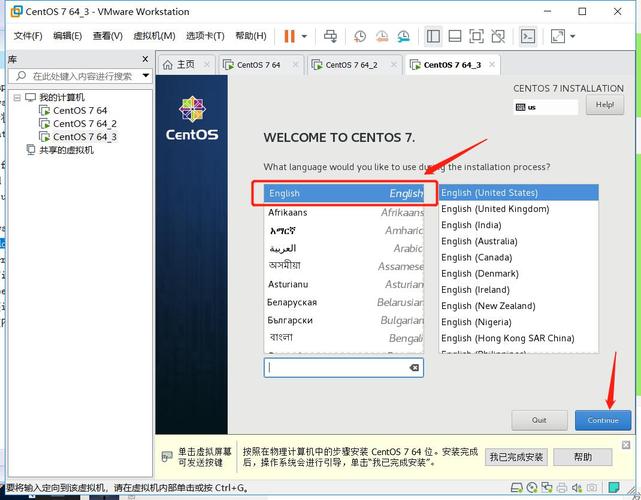Click the Continue button
Viewport: 641px width, 500px height.
pos(603,420)
